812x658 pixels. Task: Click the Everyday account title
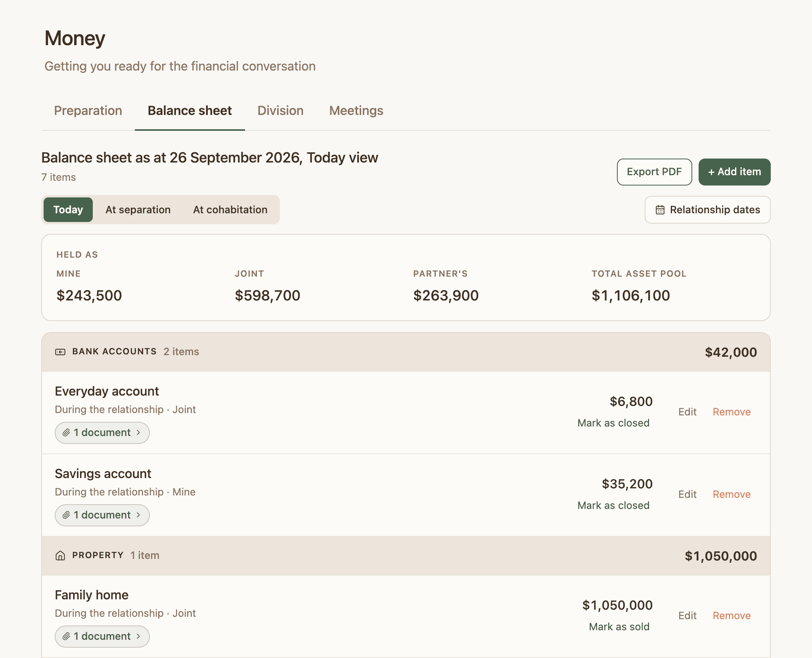pos(107,391)
